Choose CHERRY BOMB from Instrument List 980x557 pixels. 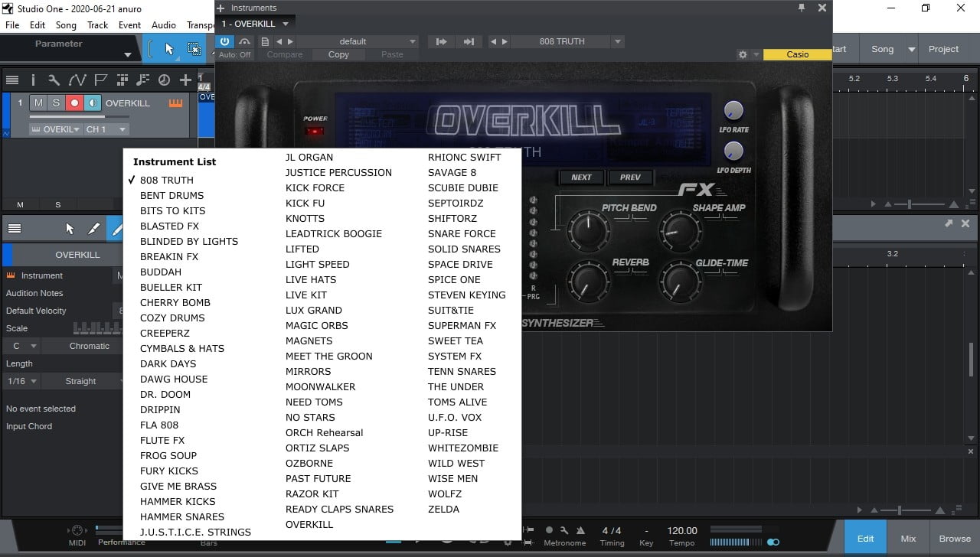click(x=175, y=302)
